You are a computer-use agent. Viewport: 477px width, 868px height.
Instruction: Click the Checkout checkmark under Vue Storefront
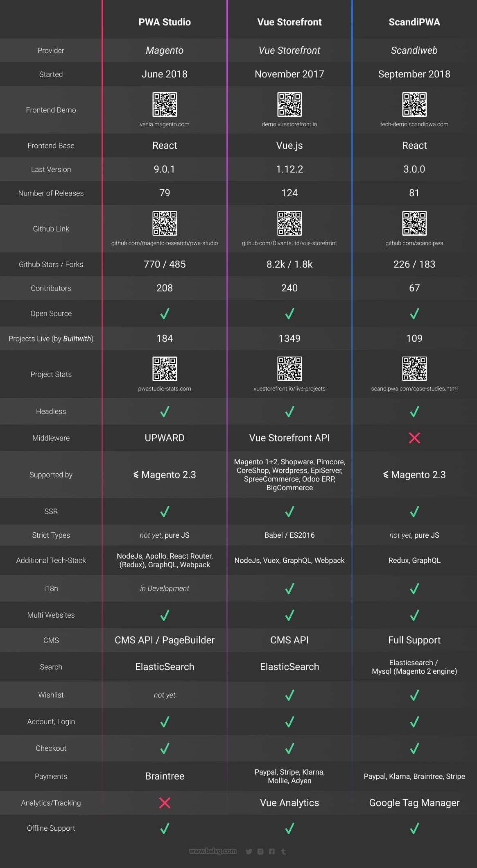(x=289, y=748)
